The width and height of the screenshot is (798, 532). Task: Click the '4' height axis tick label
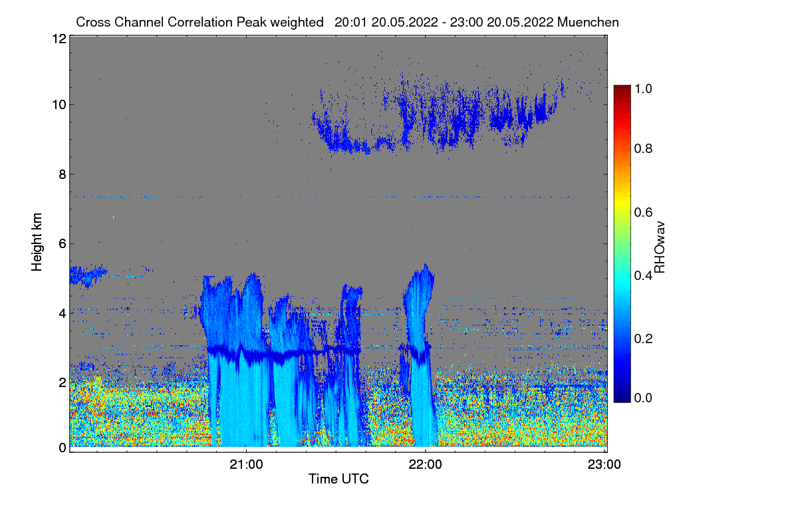coord(62,313)
